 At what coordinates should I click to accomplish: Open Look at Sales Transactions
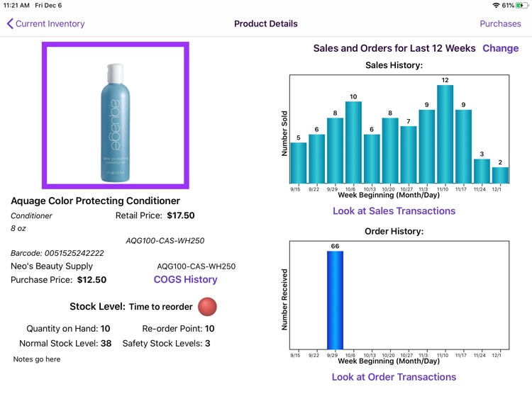pos(394,211)
